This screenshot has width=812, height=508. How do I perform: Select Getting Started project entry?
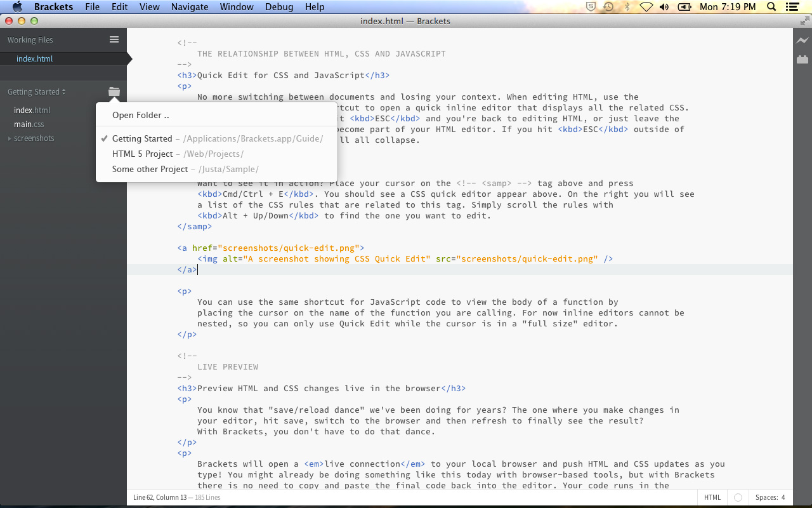[x=217, y=138]
